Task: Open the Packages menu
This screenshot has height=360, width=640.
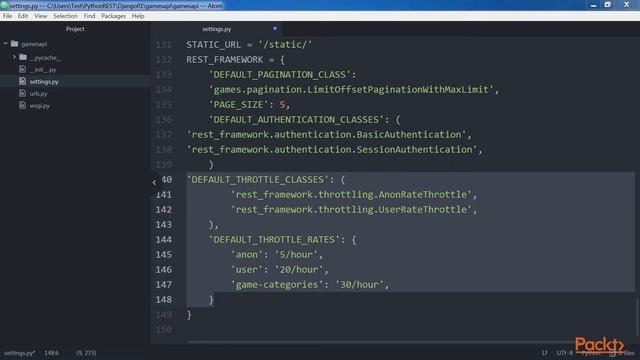Action: coord(113,16)
